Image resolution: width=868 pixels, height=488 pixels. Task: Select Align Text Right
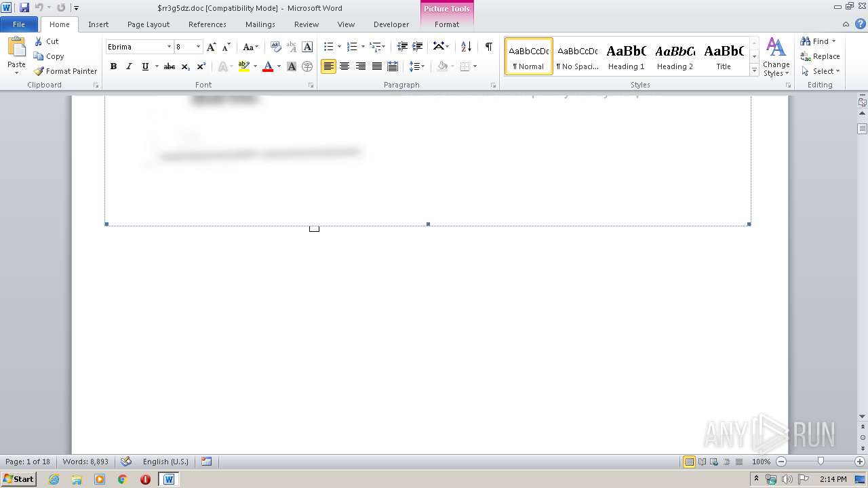coord(361,66)
